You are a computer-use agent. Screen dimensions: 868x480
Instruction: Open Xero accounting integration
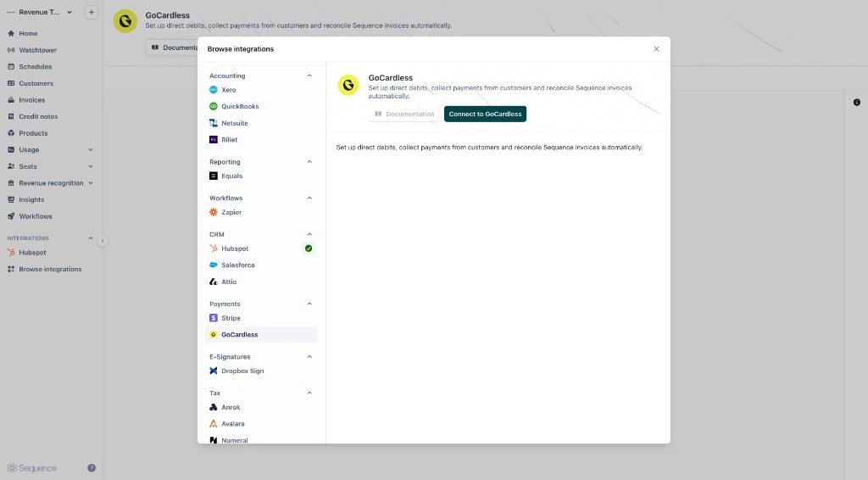261,90
